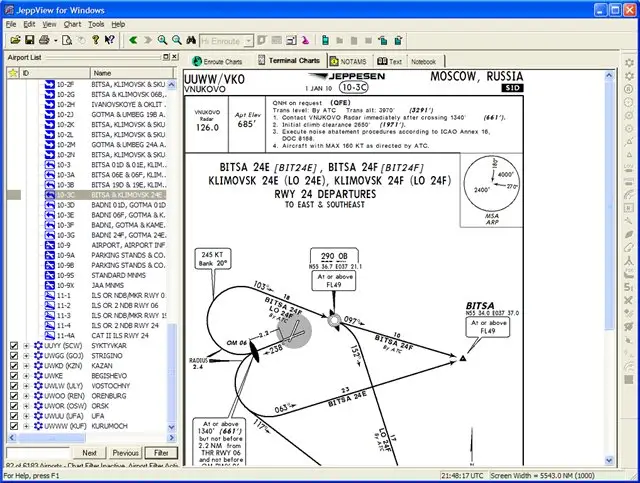Open the Text tab

click(390, 62)
